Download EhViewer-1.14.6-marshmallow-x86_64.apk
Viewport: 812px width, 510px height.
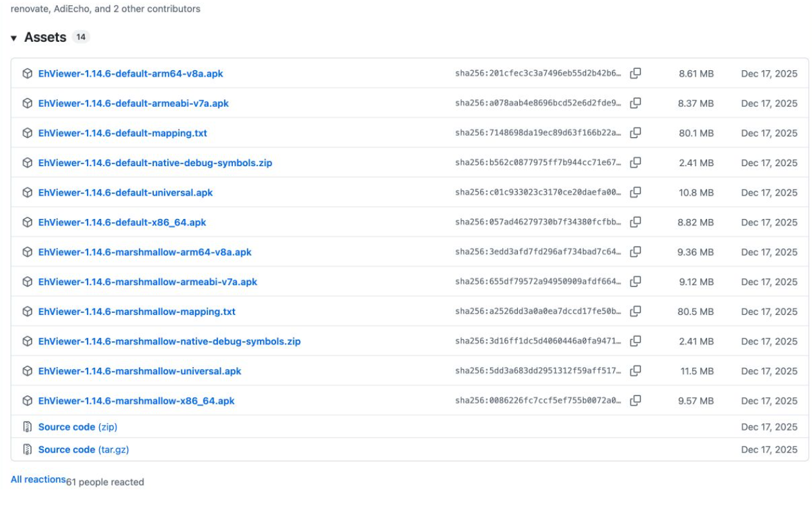coord(136,401)
